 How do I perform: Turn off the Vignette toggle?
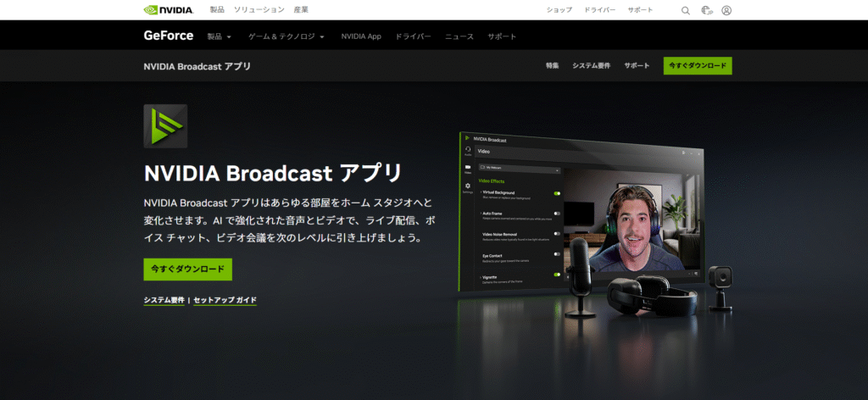[557, 275]
